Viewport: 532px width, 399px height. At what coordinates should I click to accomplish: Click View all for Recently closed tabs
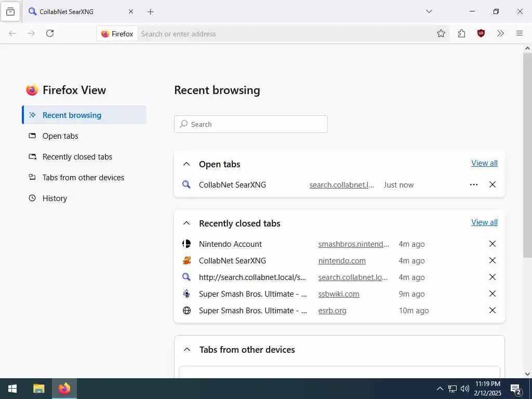[484, 222]
